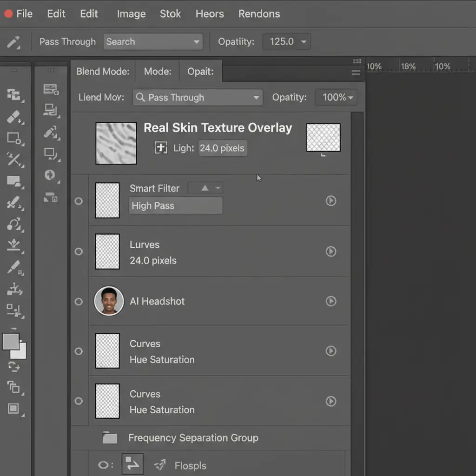Click the globe icon in second toolbar
The height and width of the screenshot is (476, 476).
tap(50, 175)
